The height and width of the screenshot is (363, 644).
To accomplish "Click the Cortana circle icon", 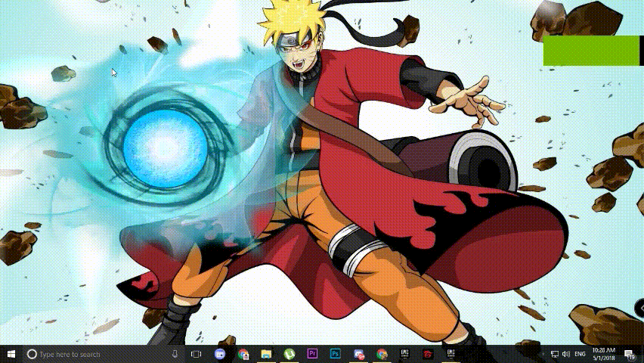I will click(x=32, y=354).
